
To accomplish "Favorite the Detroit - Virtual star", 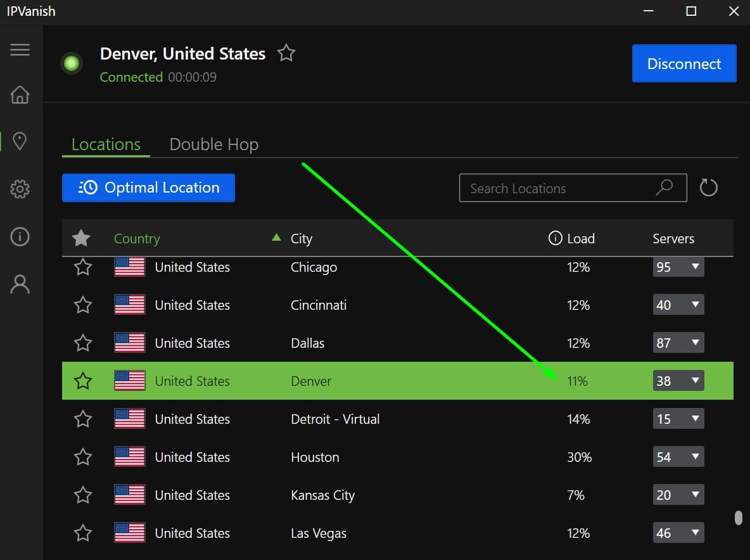I will click(x=83, y=419).
